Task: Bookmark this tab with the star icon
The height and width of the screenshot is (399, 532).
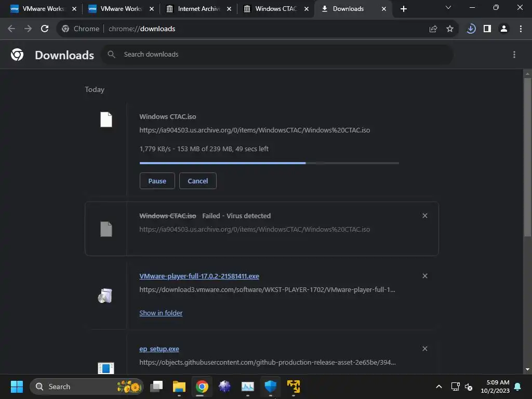Action: pyautogui.click(x=449, y=29)
